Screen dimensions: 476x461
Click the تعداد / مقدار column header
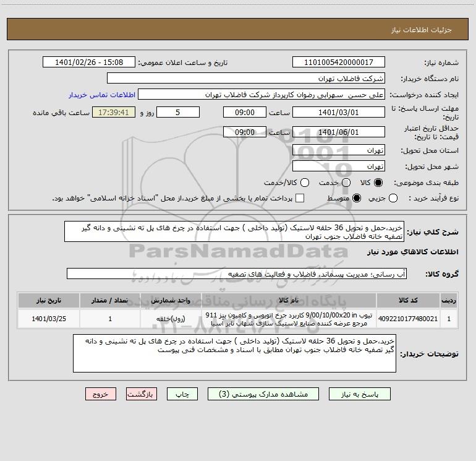[110, 300]
